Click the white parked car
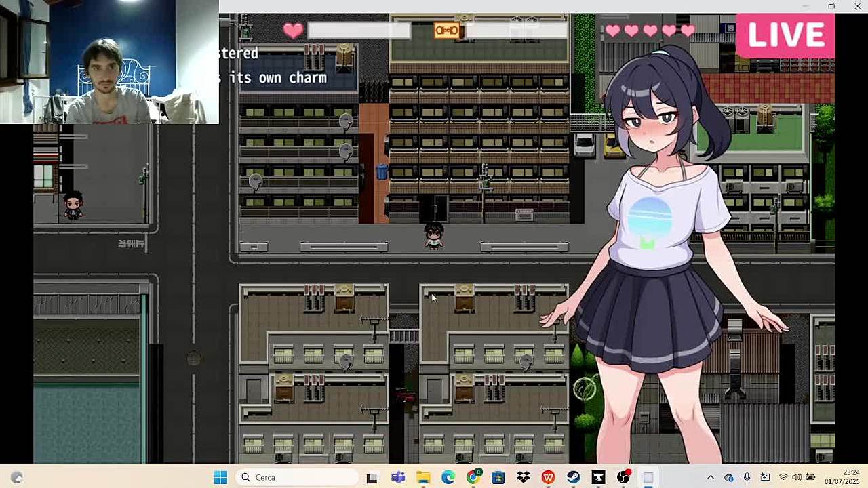The width and height of the screenshot is (868, 488). tap(584, 145)
